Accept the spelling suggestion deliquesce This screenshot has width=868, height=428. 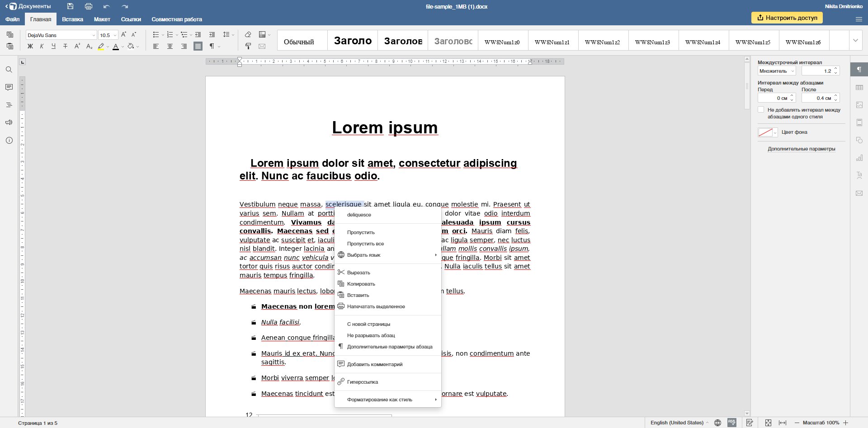pyautogui.click(x=387, y=215)
